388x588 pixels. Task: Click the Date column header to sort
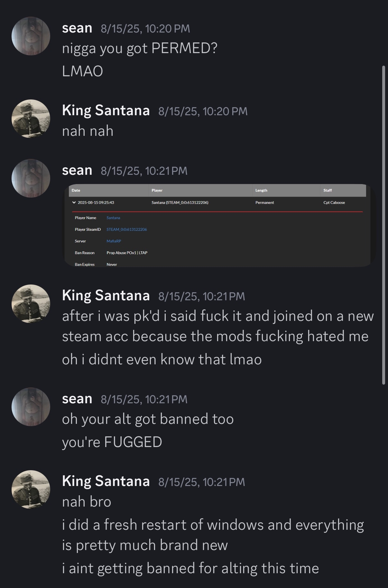pos(76,190)
